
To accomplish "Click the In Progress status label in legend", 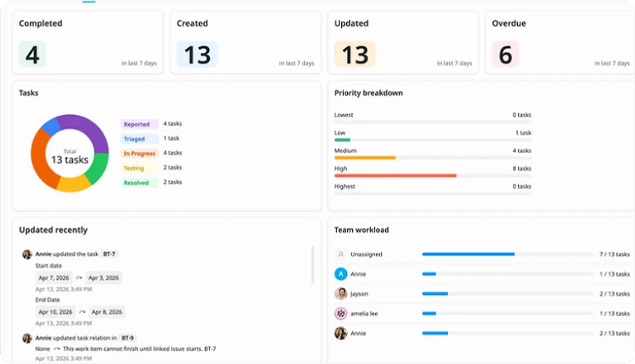I will point(139,154).
